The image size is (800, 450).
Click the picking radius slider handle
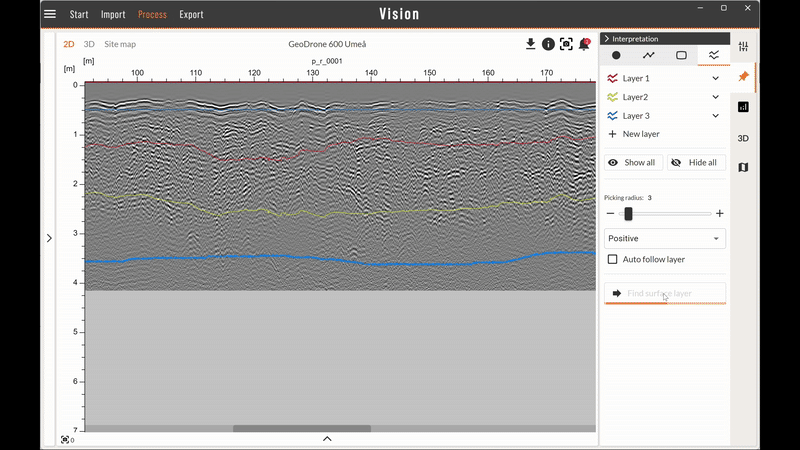tap(628, 214)
